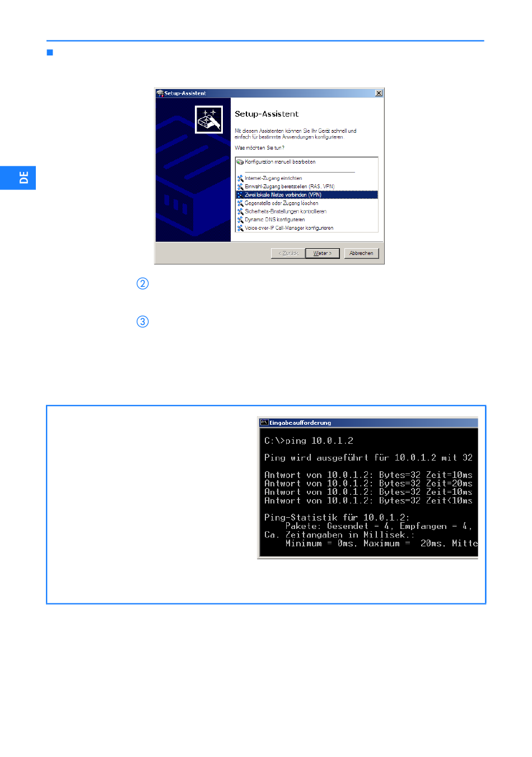Click the Setup-Assistent title bar icon
This screenshot has height=757, width=532.
click(160, 94)
